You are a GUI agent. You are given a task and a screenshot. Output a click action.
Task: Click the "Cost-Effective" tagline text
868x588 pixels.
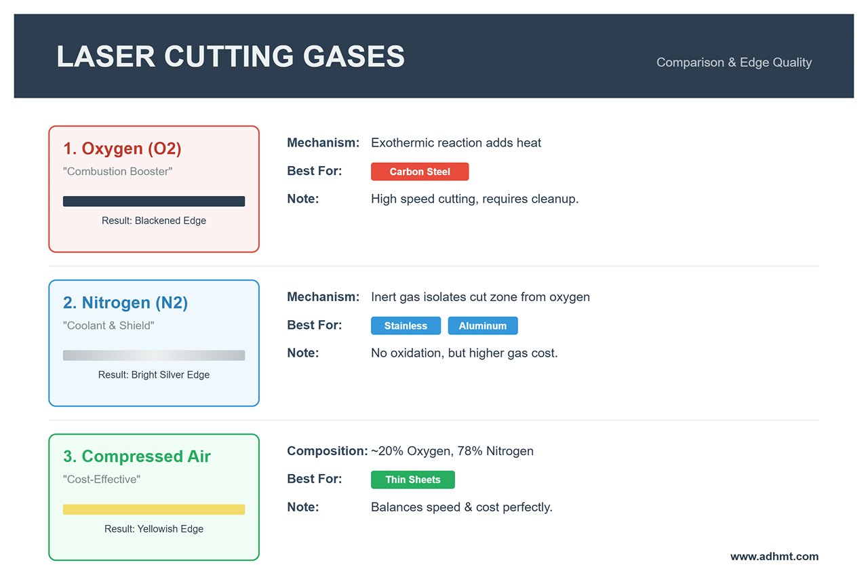102,479
